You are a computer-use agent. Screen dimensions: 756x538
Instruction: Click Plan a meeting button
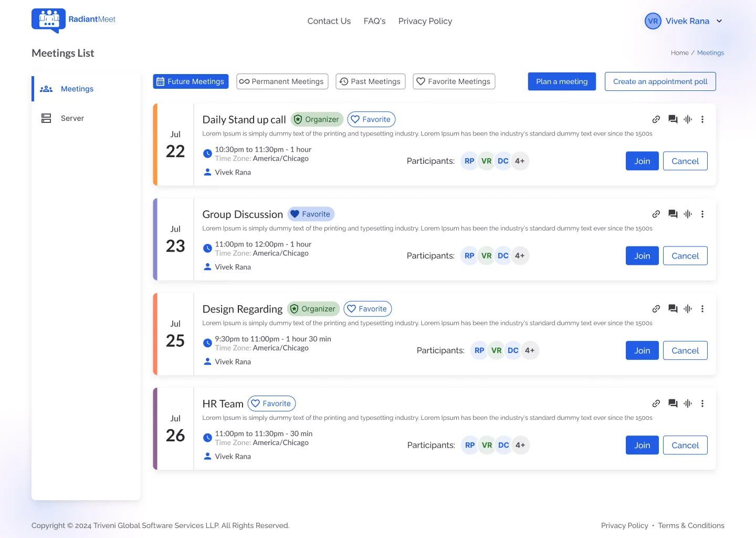pyautogui.click(x=562, y=81)
